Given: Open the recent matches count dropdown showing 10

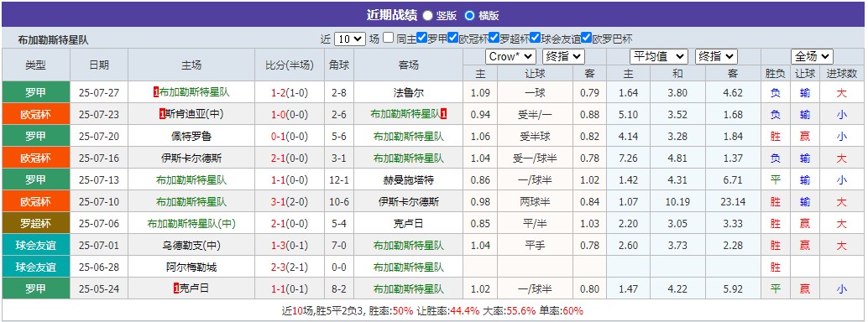Looking at the screenshot, I should 350,39.
